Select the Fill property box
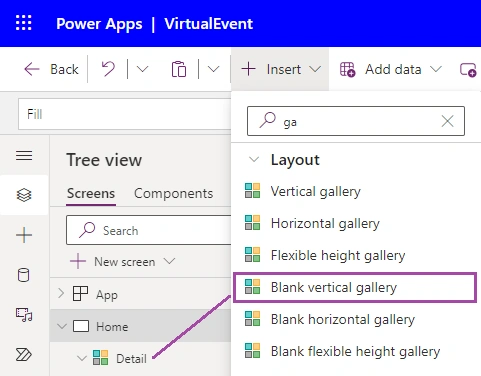 125,114
